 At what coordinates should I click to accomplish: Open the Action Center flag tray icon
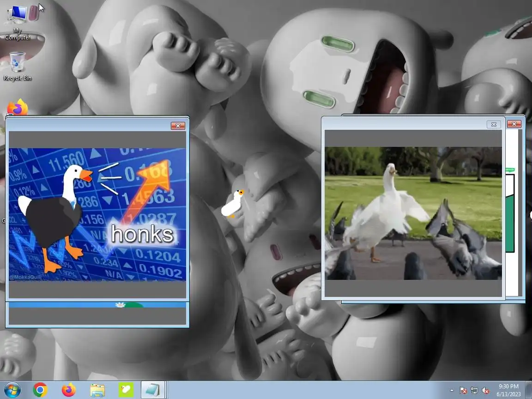tap(463, 391)
